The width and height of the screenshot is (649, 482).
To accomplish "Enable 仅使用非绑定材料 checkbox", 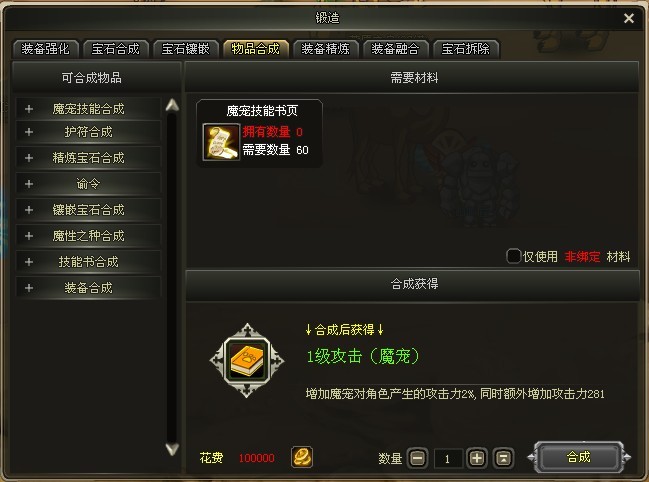I will [x=513, y=256].
